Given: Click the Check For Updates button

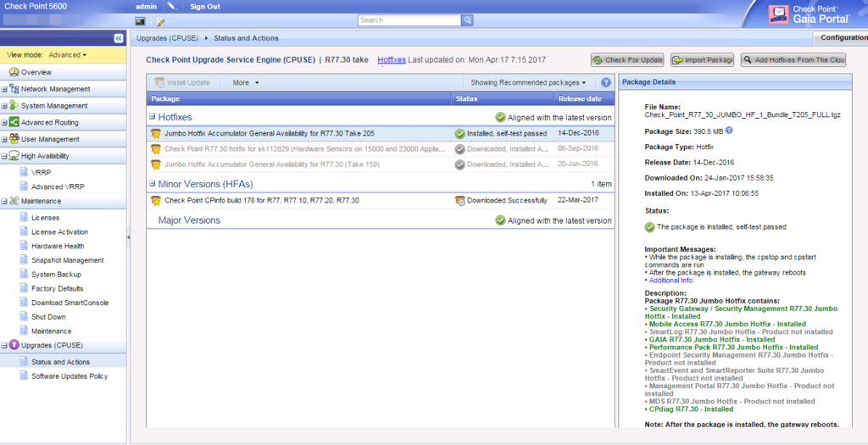Looking at the screenshot, I should [x=627, y=60].
